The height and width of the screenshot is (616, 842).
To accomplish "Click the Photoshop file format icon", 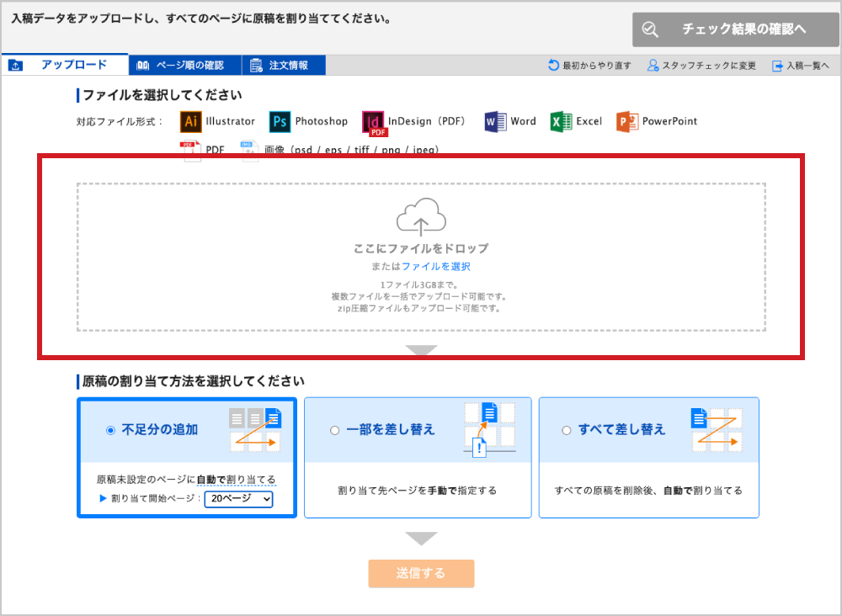I will pyautogui.click(x=280, y=121).
